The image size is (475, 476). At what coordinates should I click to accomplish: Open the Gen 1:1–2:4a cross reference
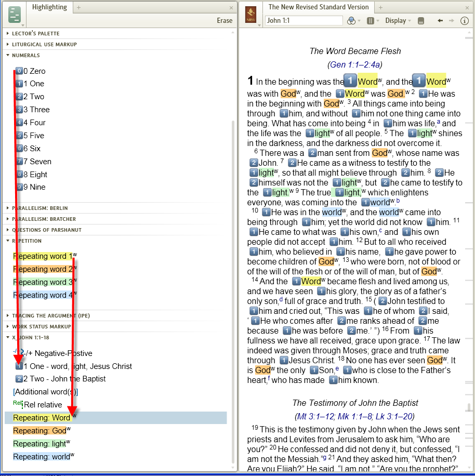click(x=355, y=64)
